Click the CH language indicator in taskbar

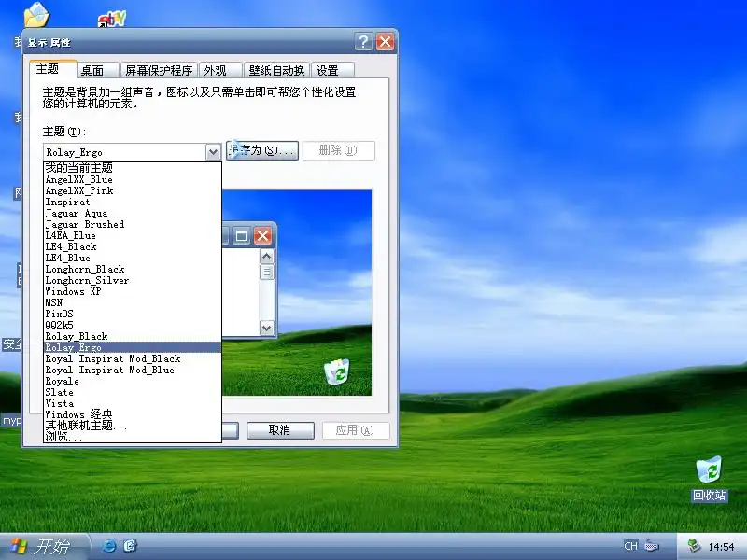[x=630, y=546]
